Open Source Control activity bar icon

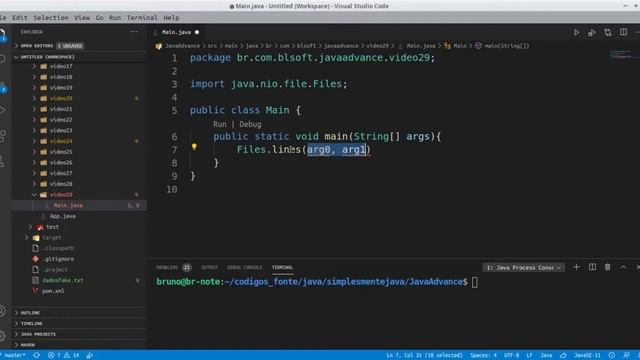point(3,87)
